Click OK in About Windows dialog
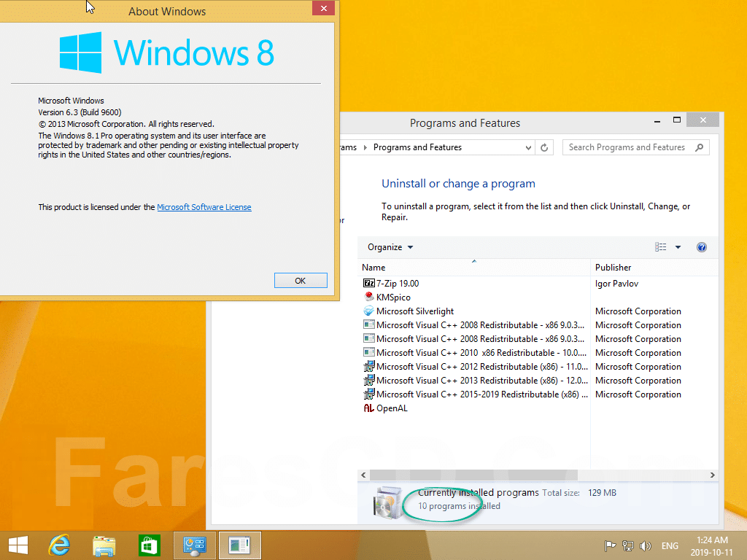The height and width of the screenshot is (560, 747). pos(301,281)
